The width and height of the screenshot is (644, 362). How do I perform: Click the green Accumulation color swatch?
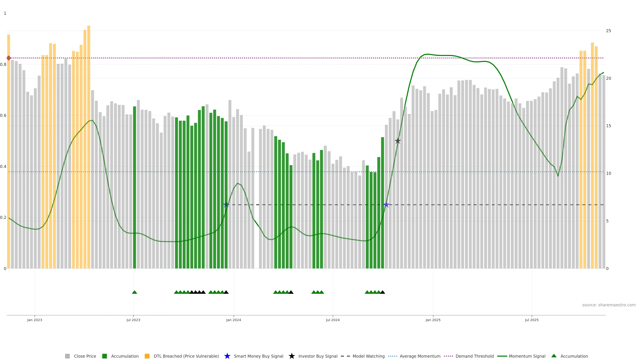click(104, 356)
